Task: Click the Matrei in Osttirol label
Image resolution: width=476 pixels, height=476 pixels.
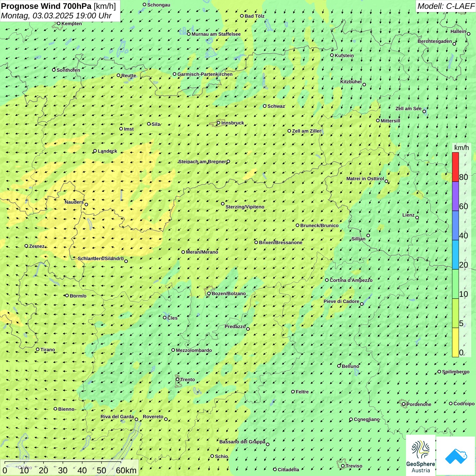Action: click(365, 178)
